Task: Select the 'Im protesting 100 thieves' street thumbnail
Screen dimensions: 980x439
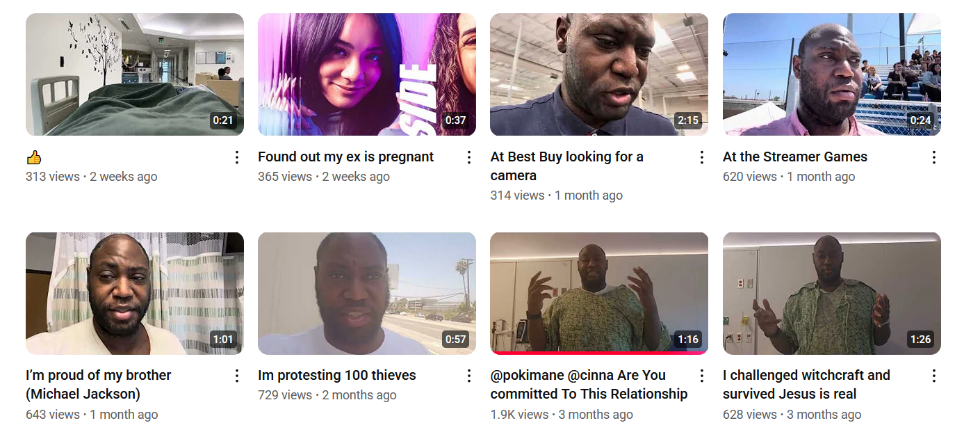Action: coord(367,293)
